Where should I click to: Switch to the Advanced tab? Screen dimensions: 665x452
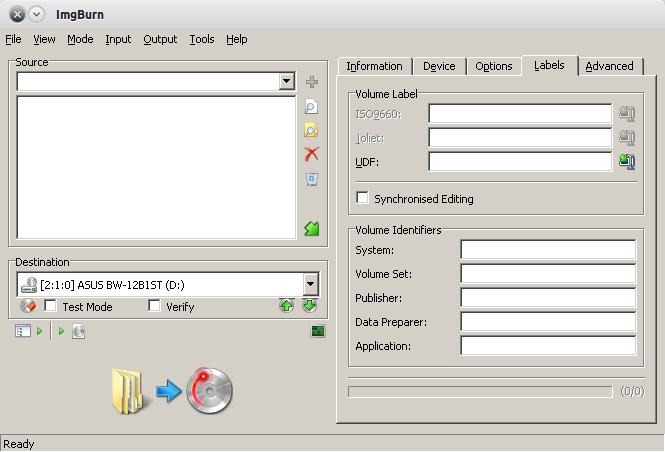tap(609, 66)
